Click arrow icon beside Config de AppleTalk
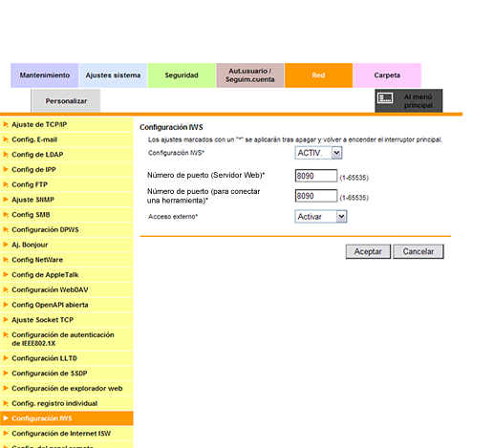This screenshot has height=448, width=494. (x=6, y=274)
